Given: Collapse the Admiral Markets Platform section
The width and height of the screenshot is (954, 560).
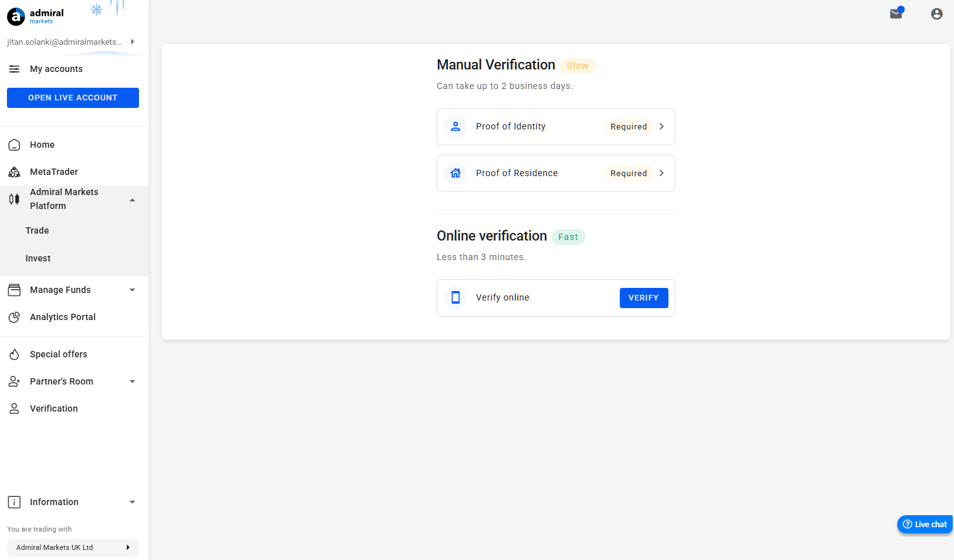Looking at the screenshot, I should click(x=132, y=200).
